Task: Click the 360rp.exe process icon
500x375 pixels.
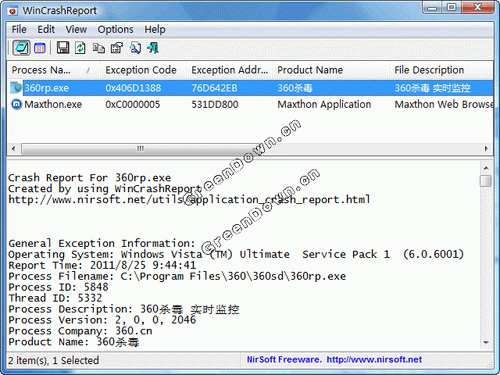Action: (16, 88)
